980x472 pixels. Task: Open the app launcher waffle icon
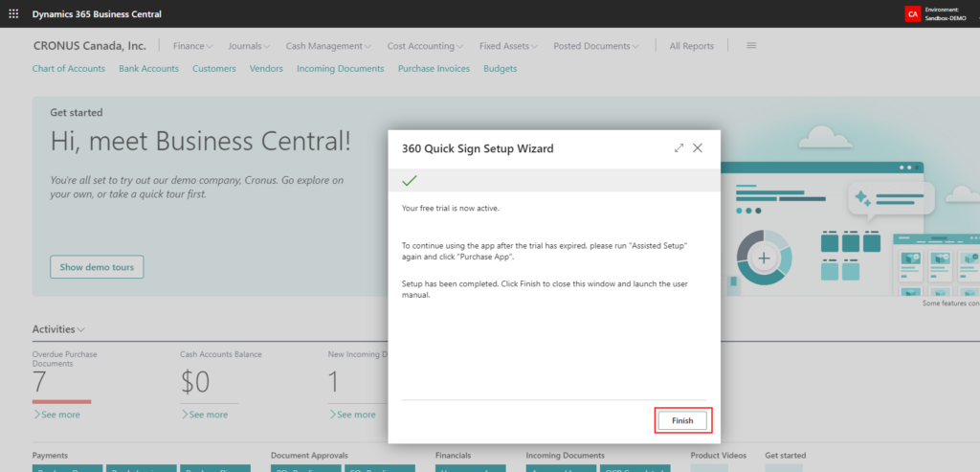[x=13, y=13]
